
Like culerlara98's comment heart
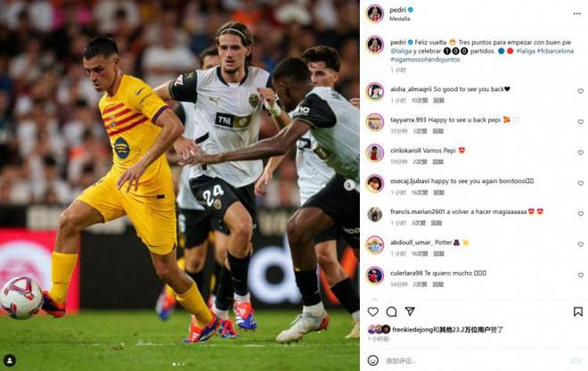581,276
